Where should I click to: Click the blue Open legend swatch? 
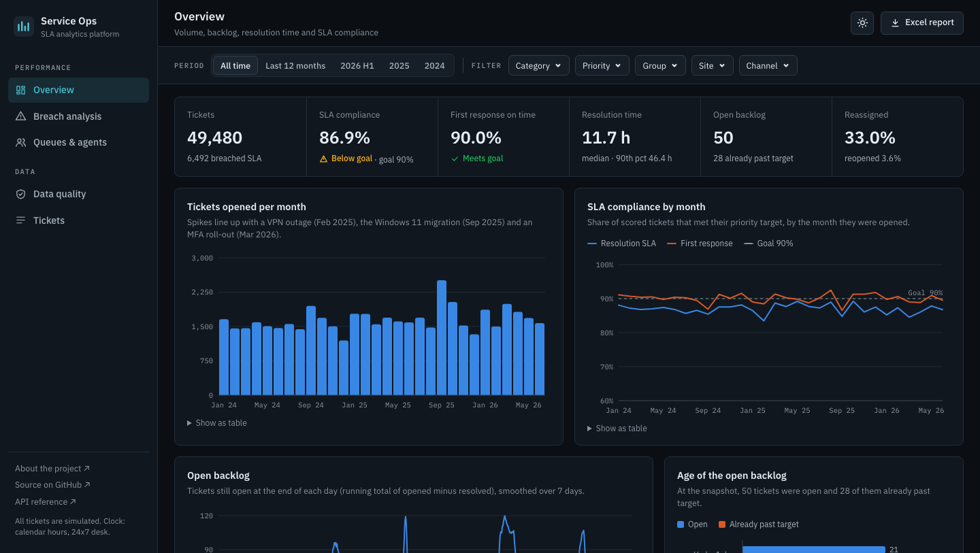[x=681, y=524]
